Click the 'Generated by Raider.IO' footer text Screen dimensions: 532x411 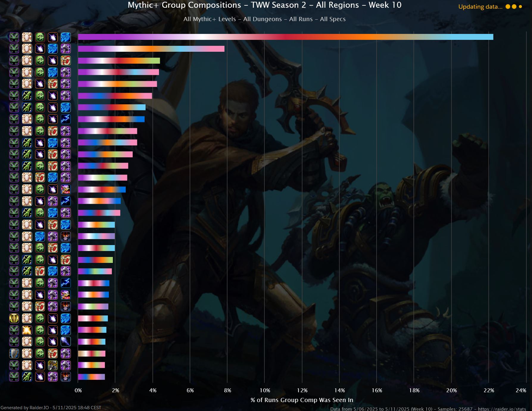51,408
